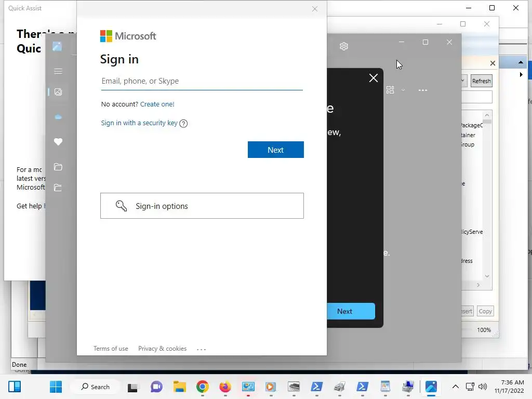Show hidden system tray icons
Screen dimensions: 532x399
(456, 387)
